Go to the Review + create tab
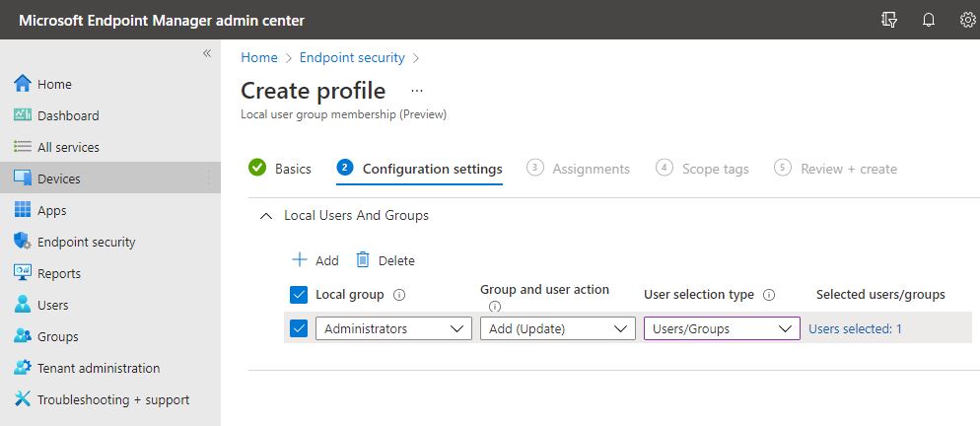 pos(836,169)
